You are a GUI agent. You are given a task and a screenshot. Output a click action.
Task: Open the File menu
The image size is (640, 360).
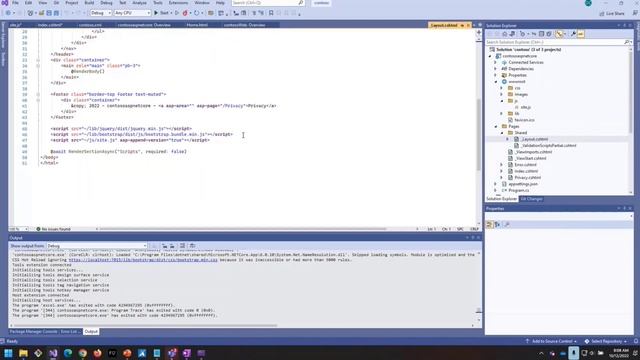click(x=15, y=3)
